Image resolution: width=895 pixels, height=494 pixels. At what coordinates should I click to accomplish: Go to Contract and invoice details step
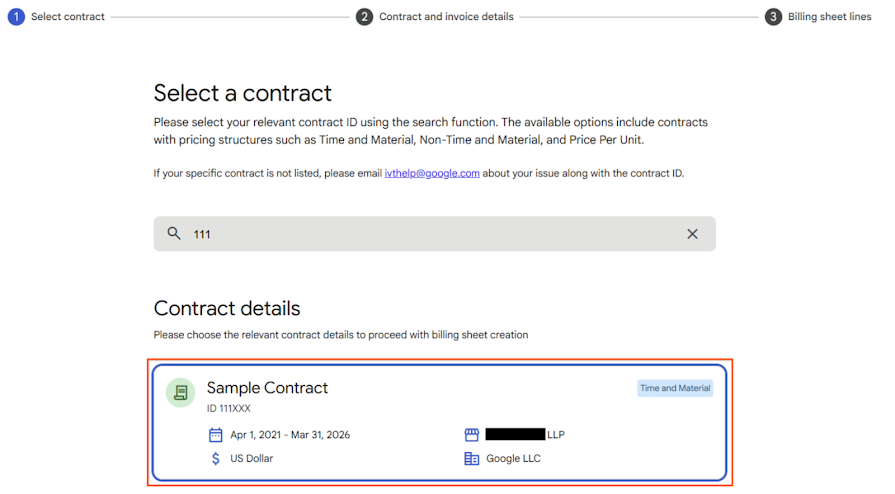tap(446, 17)
